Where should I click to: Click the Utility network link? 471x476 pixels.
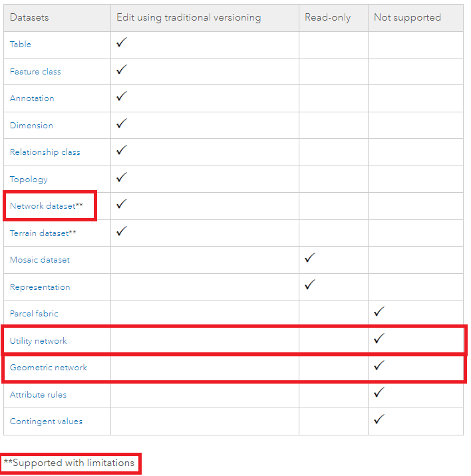coord(38,341)
